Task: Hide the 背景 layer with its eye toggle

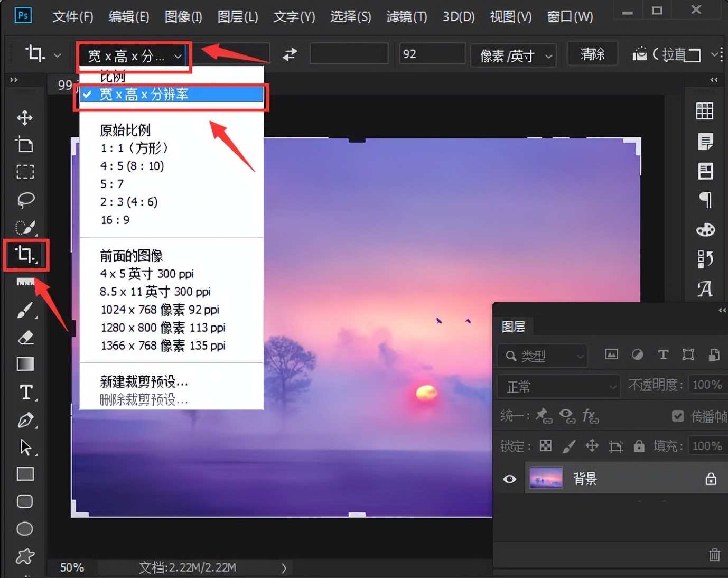Action: pos(509,478)
